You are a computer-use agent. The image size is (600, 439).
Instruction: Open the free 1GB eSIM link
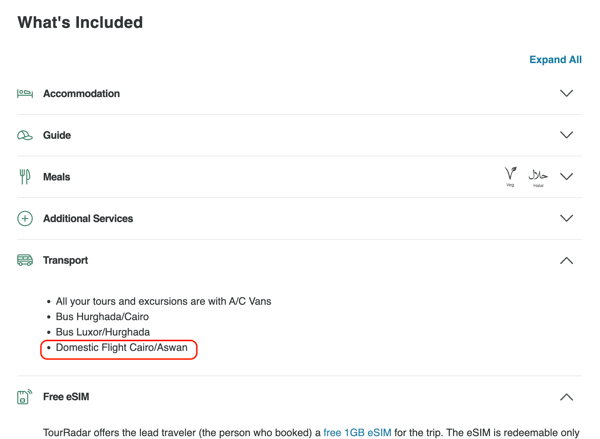357,432
